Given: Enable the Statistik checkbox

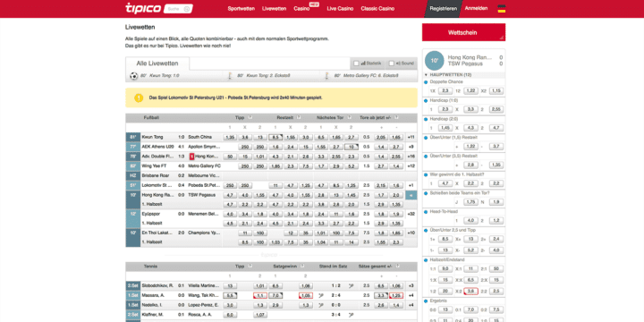Looking at the screenshot, I should click(356, 64).
